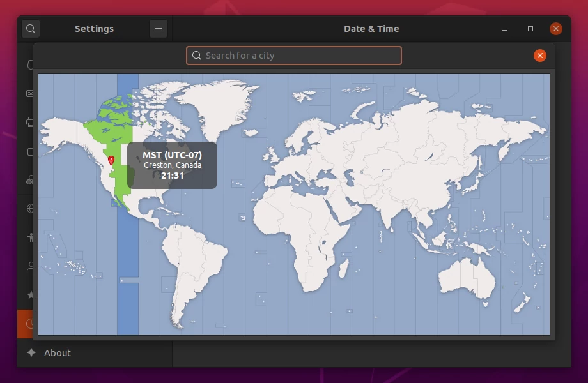
Task: Click the search magnifier icon in city field
Action: (x=196, y=56)
